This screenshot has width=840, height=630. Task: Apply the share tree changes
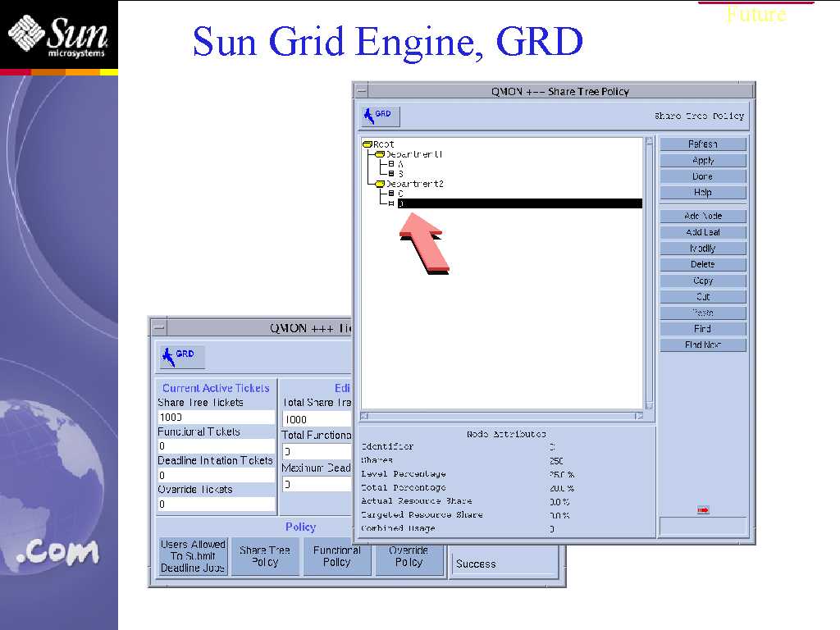[x=703, y=161]
